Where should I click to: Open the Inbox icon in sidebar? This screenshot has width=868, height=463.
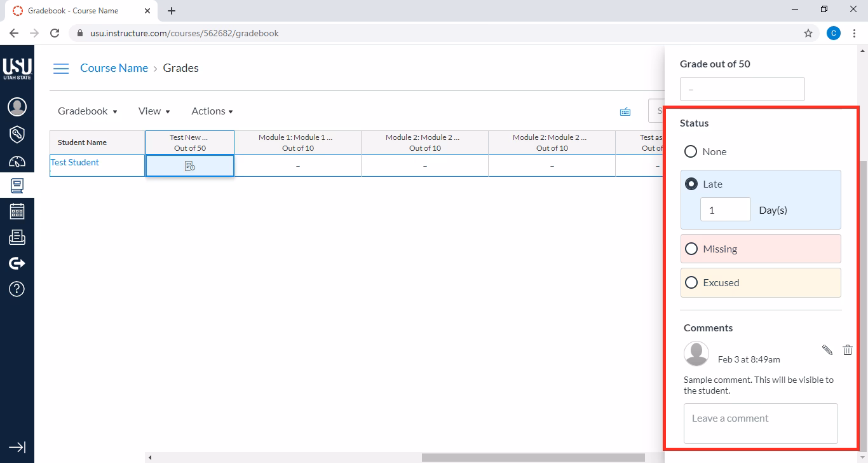(x=17, y=237)
